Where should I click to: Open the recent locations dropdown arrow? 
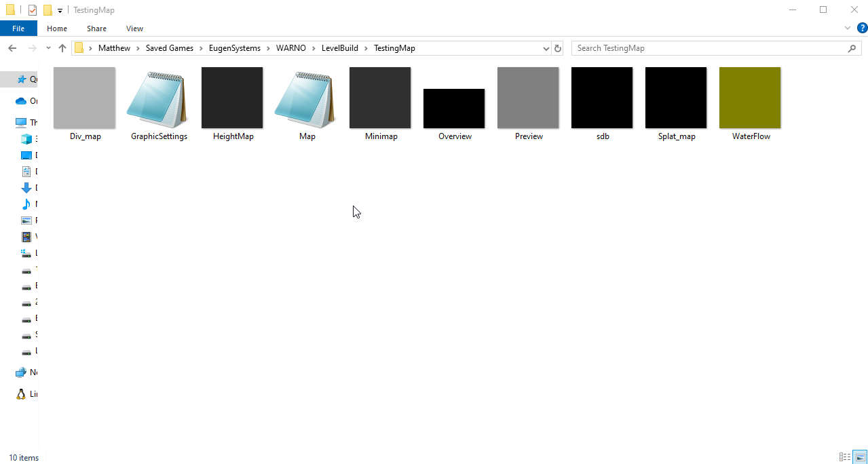tap(48, 48)
